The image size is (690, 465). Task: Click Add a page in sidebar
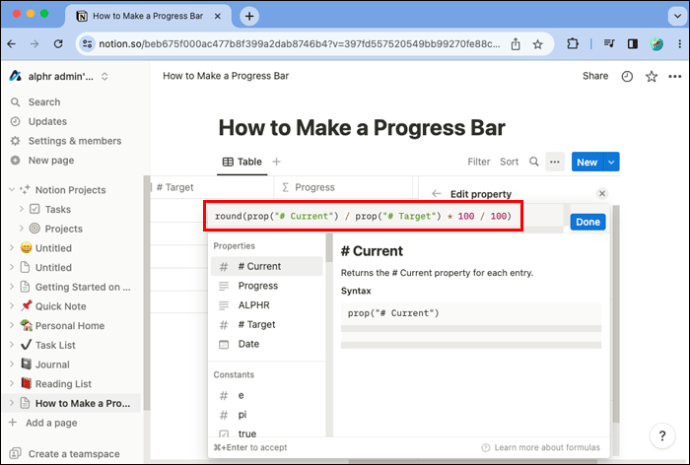(x=51, y=423)
